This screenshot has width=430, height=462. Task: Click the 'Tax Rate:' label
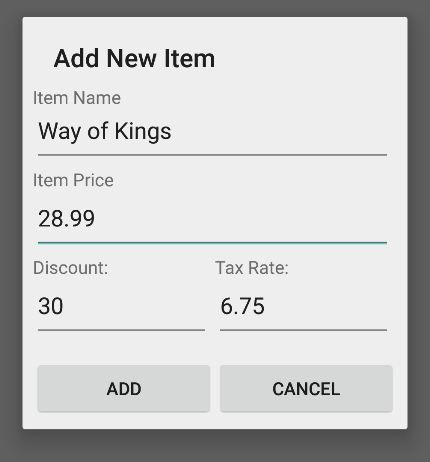(x=252, y=268)
